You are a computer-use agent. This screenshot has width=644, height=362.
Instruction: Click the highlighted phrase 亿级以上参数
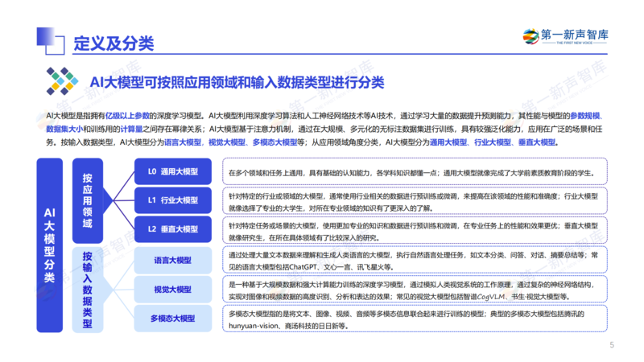tap(127, 116)
